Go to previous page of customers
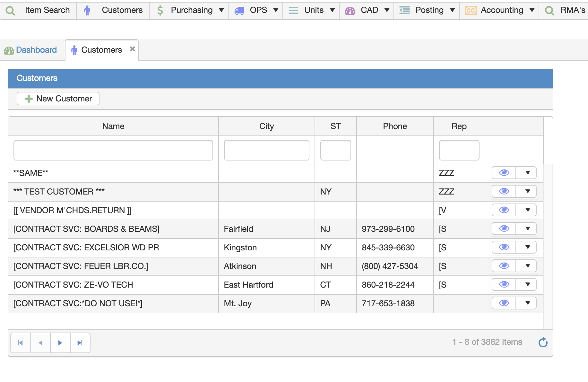The height and width of the screenshot is (382, 588). click(x=40, y=343)
